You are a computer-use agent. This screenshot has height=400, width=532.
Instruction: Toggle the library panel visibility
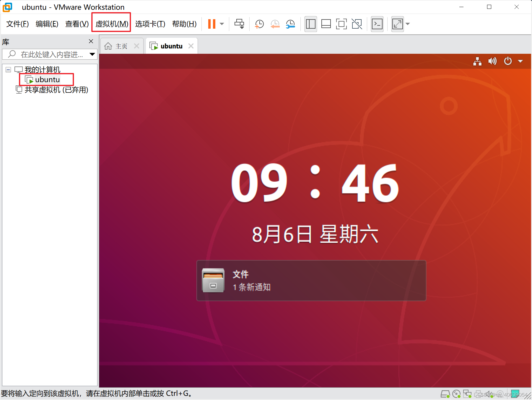coord(311,24)
